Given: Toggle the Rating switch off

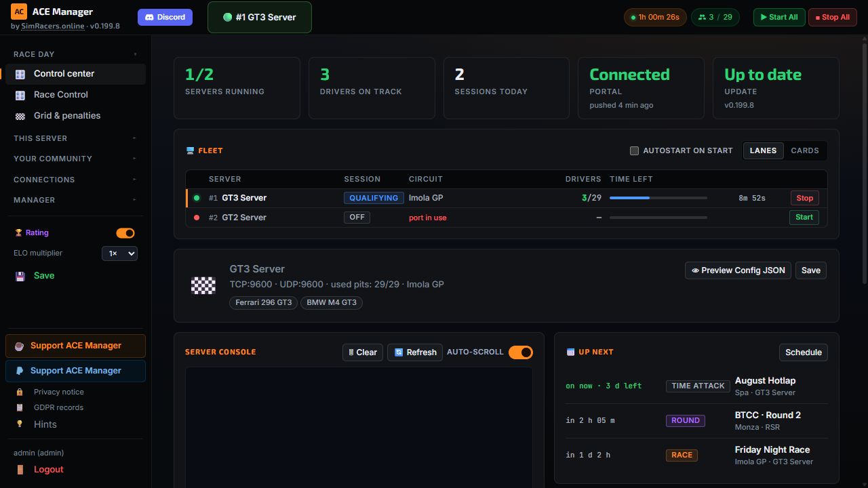Looking at the screenshot, I should point(125,233).
